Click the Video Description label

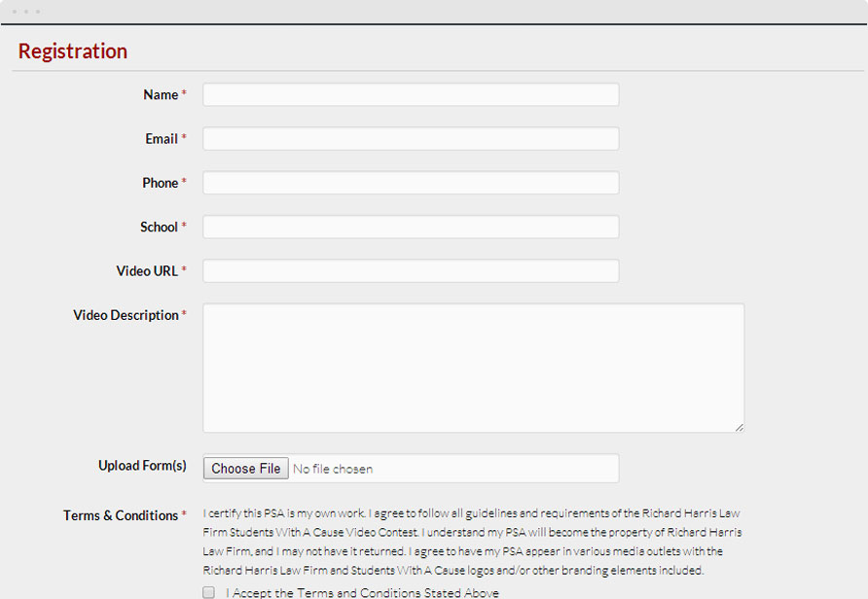click(126, 315)
